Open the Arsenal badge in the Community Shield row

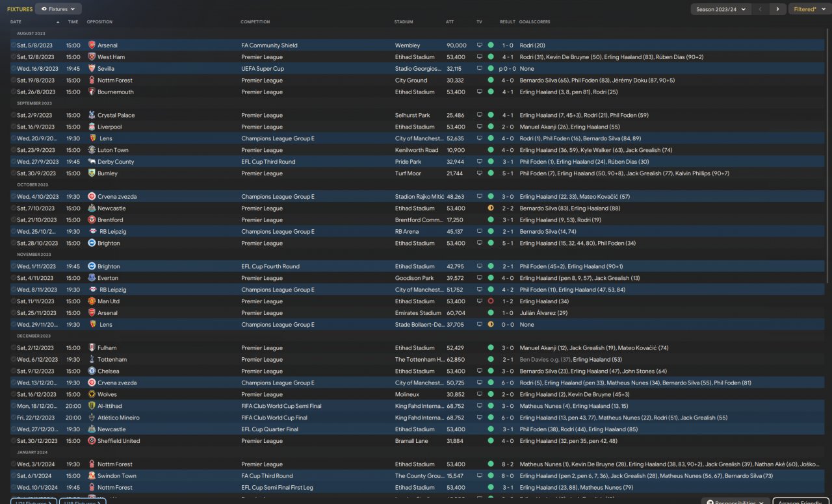tap(92, 45)
